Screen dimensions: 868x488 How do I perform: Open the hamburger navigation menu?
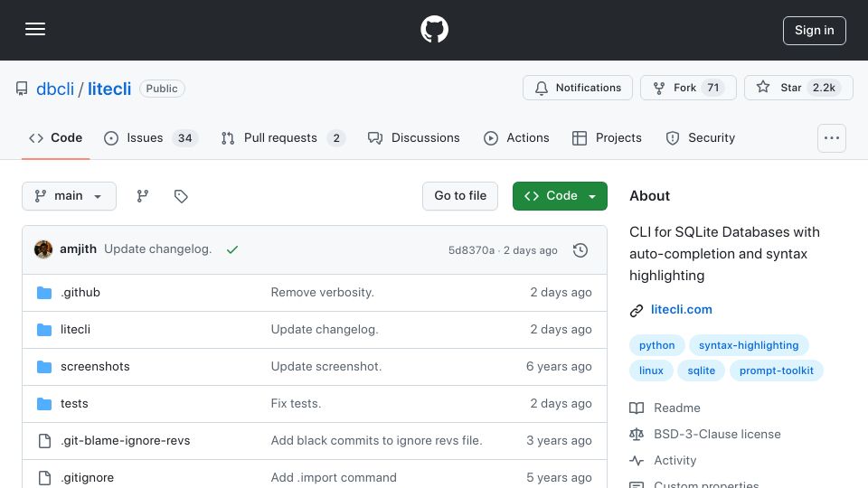point(35,29)
